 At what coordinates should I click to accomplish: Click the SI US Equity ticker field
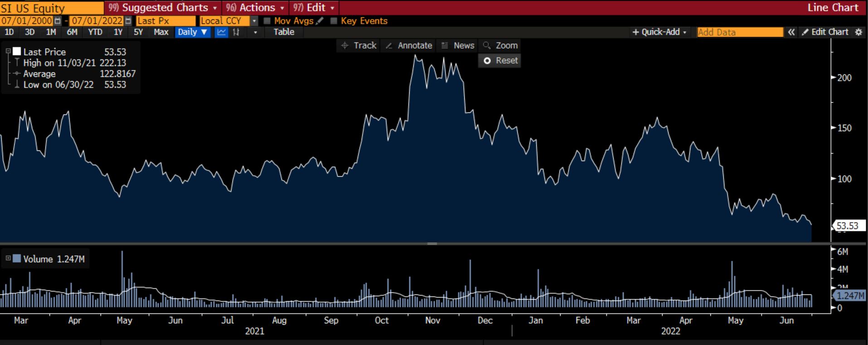click(52, 8)
